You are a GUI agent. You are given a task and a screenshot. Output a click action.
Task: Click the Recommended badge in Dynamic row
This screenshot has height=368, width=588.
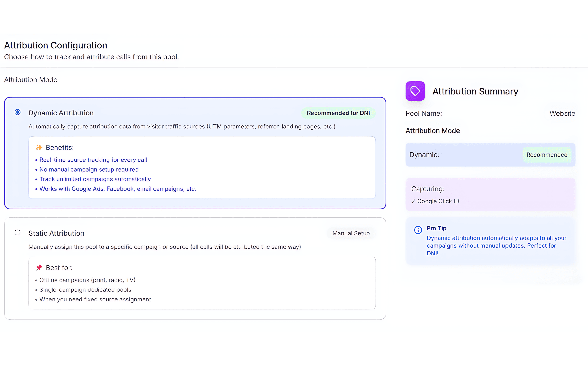pos(547,155)
